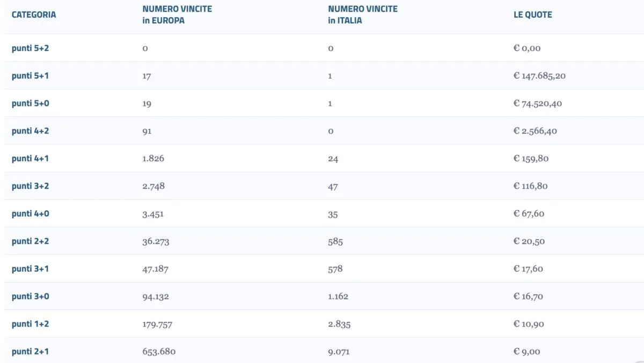This screenshot has height=363, width=644.
Task: Select the punti 5+0 row label
Action: 31,103
